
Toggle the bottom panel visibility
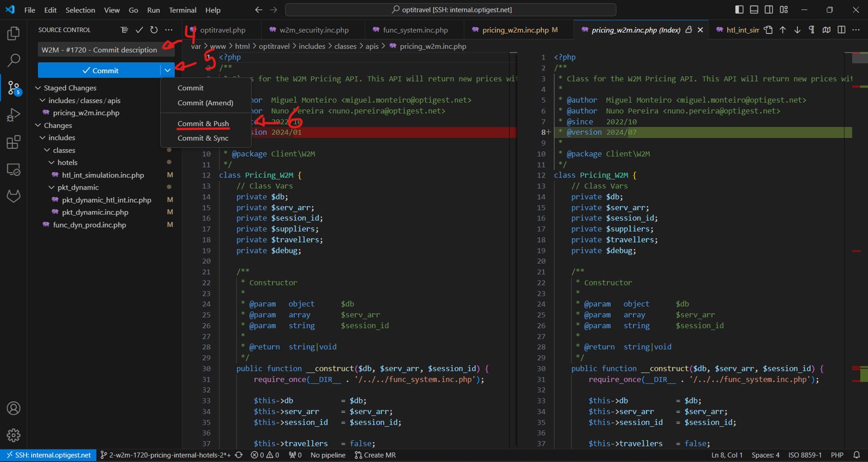tap(754, 10)
